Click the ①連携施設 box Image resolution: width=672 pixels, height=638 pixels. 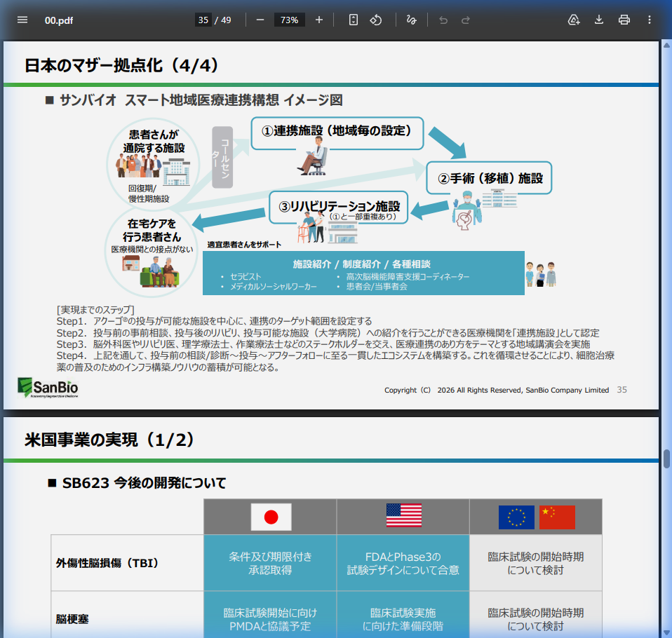pyautogui.click(x=337, y=133)
